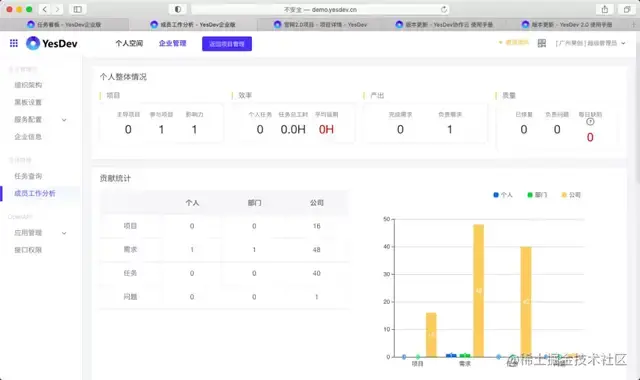
Task: Open the 超级管理员 account dropdown
Action: (x=590, y=43)
